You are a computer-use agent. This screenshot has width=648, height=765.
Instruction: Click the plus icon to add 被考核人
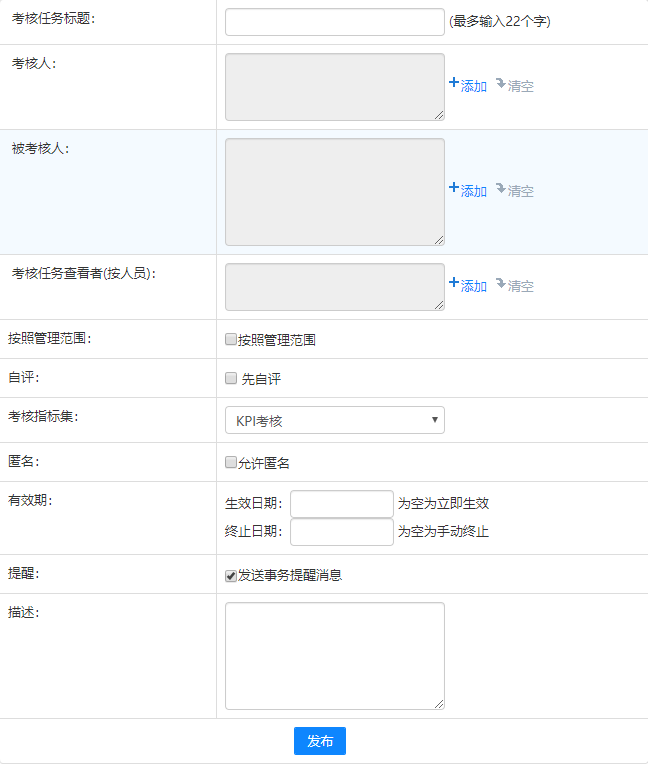454,189
